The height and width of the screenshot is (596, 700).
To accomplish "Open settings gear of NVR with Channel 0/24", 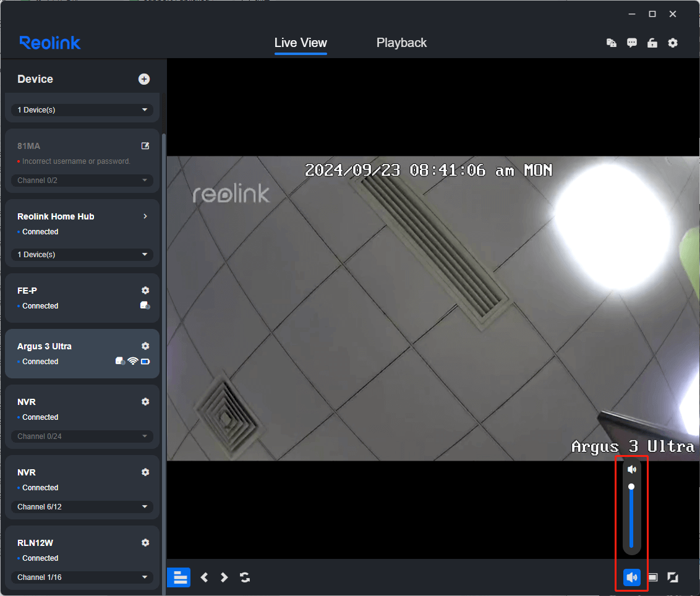I will point(145,402).
